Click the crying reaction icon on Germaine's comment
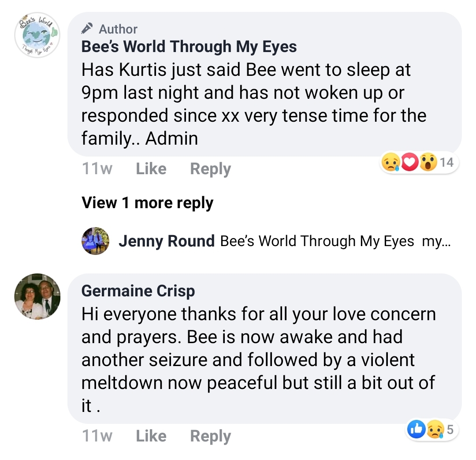Screen dimensions: 476x460 435,429
